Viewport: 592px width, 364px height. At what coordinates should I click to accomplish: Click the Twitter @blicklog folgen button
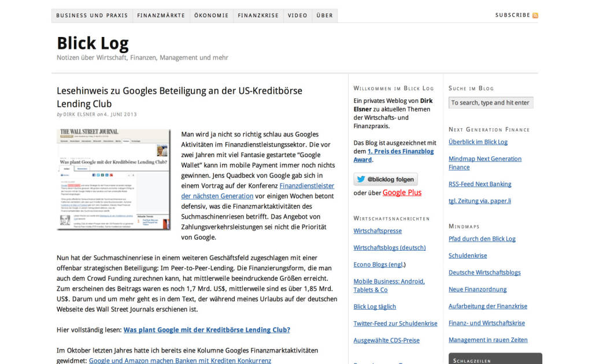point(386,179)
